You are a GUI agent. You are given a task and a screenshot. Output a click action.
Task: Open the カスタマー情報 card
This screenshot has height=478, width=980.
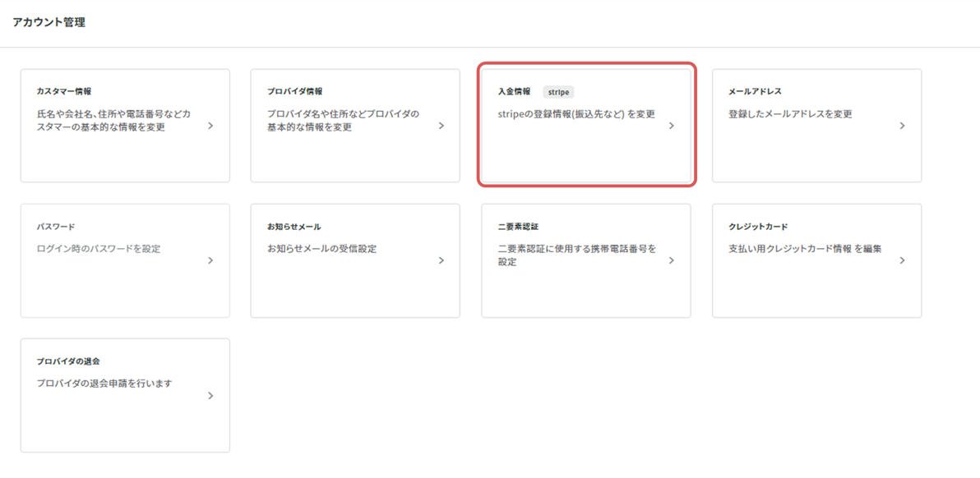pos(125,126)
